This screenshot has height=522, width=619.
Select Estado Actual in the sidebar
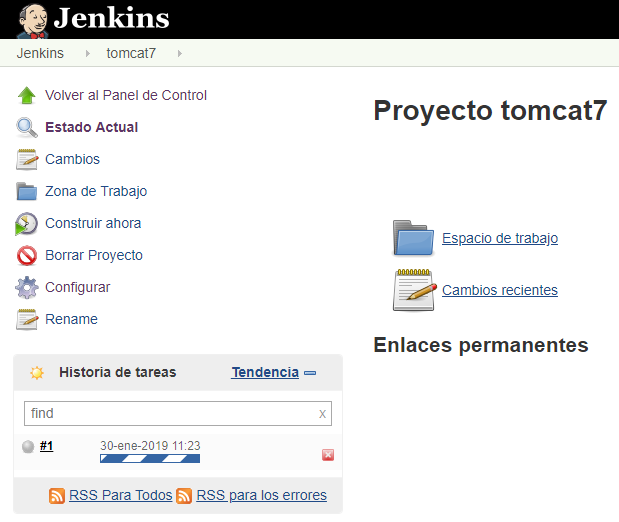pos(92,127)
